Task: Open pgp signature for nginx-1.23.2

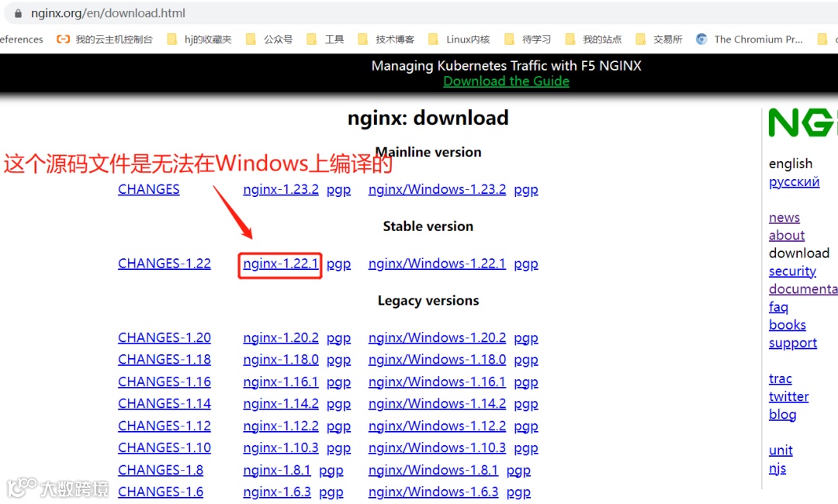Action: [x=339, y=190]
